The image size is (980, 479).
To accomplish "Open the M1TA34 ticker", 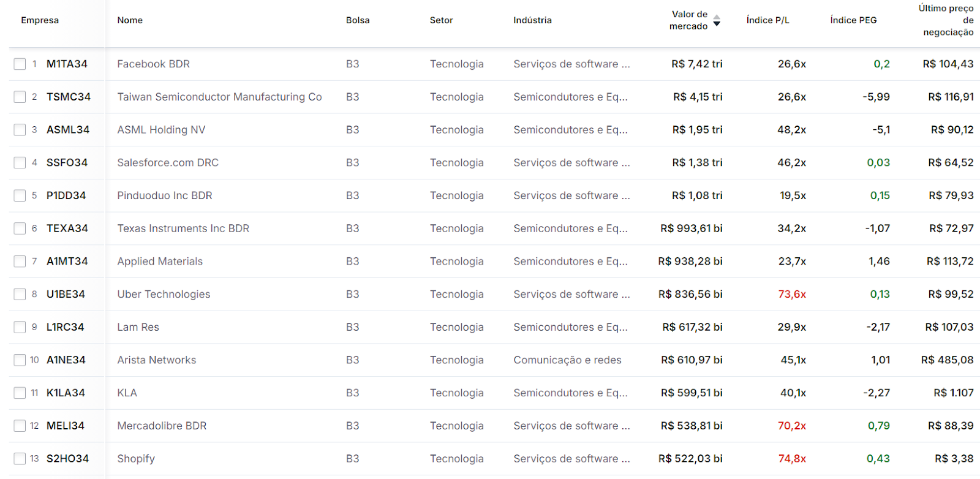I will 67,64.
